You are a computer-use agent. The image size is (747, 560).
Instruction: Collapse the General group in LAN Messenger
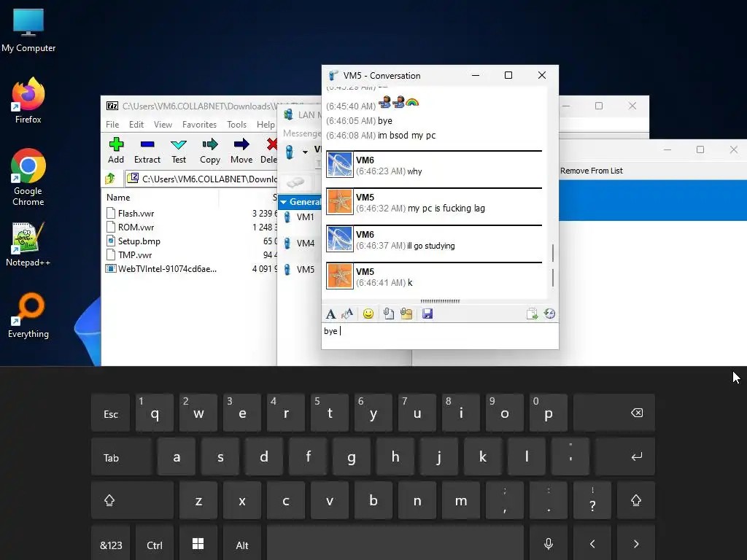(284, 202)
